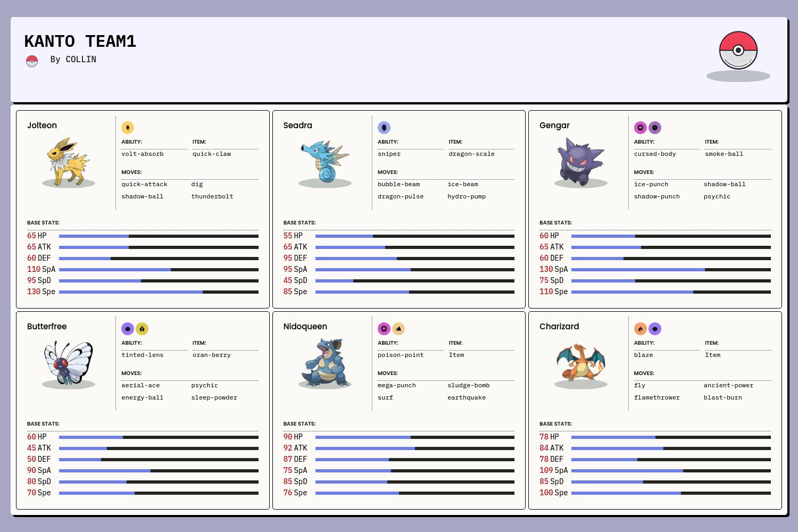The image size is (798, 532).
Task: Click Butterfree's sleep-powder move
Action: coord(214,397)
